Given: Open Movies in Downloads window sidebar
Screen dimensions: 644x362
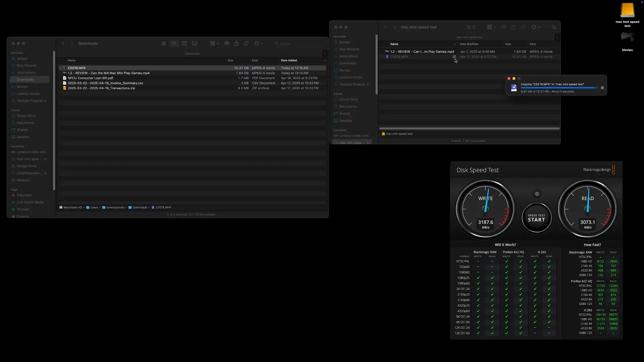Looking at the screenshot, I should (22, 87).
